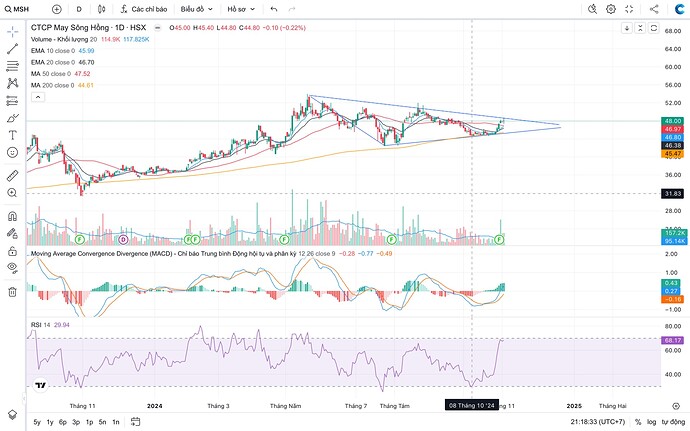
Task: Set range to 6p
Action: [x=63, y=422]
